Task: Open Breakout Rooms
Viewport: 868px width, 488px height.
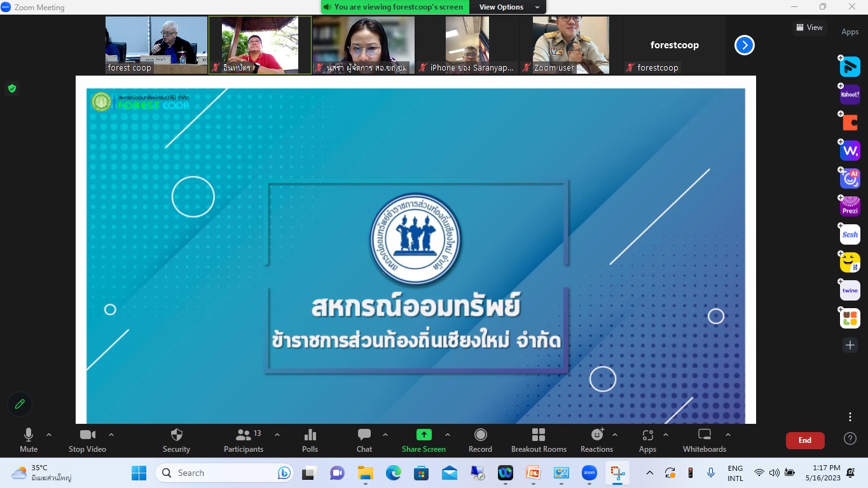Action: click(539, 440)
